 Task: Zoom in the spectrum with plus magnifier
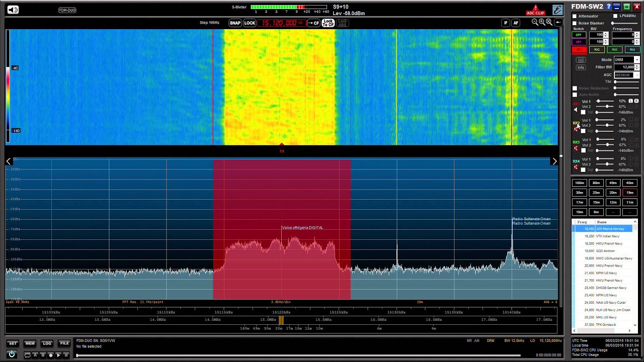542,22
